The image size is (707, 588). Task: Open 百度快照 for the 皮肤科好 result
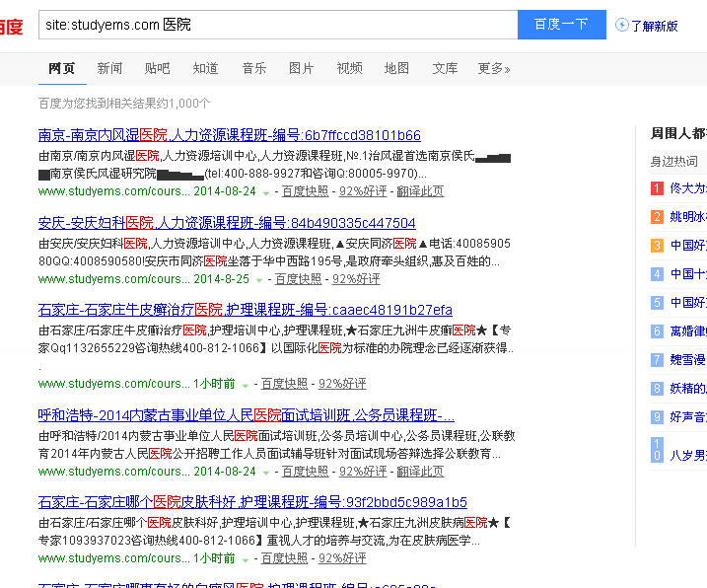(285, 558)
